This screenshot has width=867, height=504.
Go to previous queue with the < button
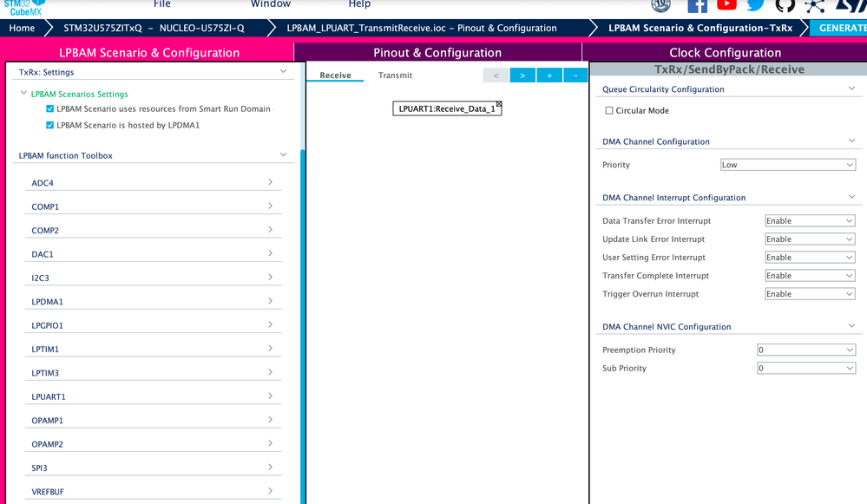[496, 75]
